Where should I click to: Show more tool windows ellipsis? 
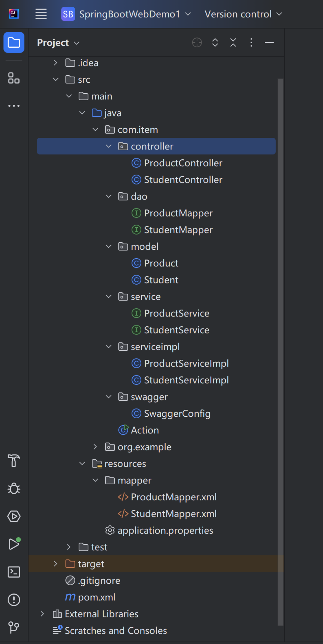pyautogui.click(x=14, y=106)
